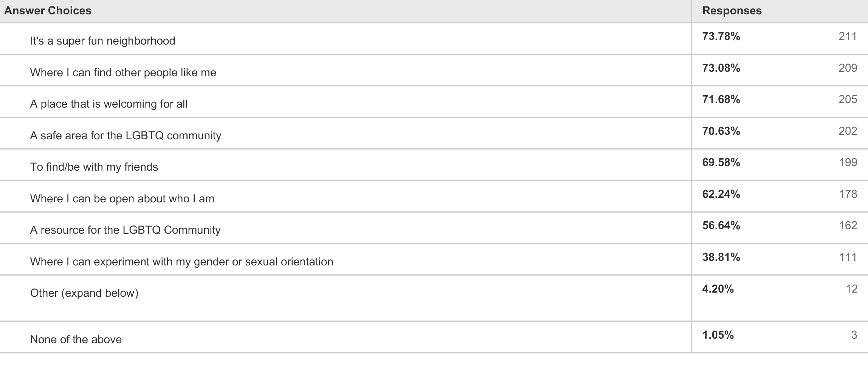
Task: Expand the "Other (expand below)" answer
Action: (84, 293)
